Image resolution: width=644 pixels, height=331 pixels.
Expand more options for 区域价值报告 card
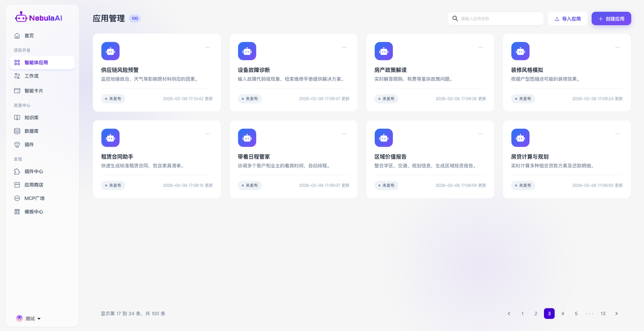click(x=480, y=134)
